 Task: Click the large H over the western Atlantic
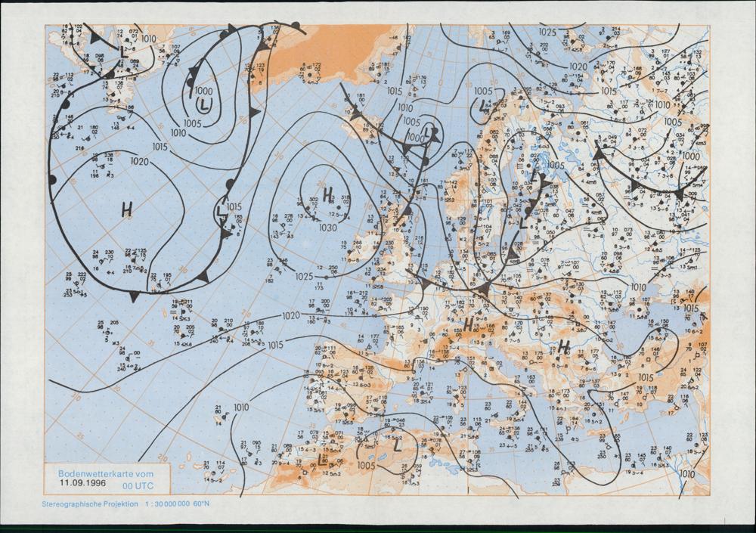click(x=127, y=210)
